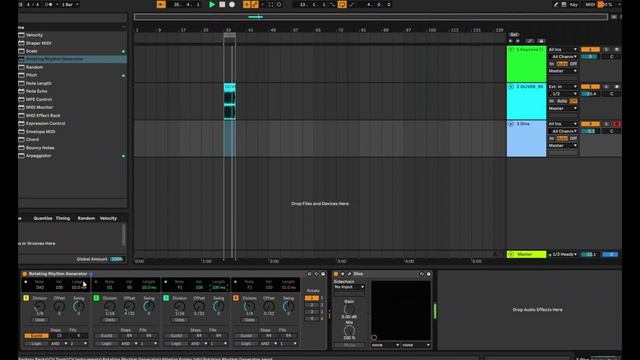This screenshot has width=640, height=360.
Task: Select Rotating Rhythm Generator in browser
Action: (72, 59)
